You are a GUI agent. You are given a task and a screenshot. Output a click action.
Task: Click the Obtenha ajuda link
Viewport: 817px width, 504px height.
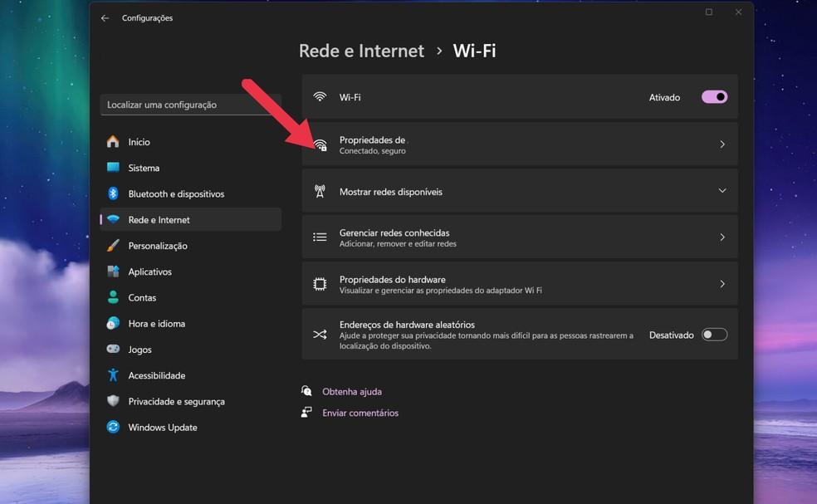click(x=352, y=391)
